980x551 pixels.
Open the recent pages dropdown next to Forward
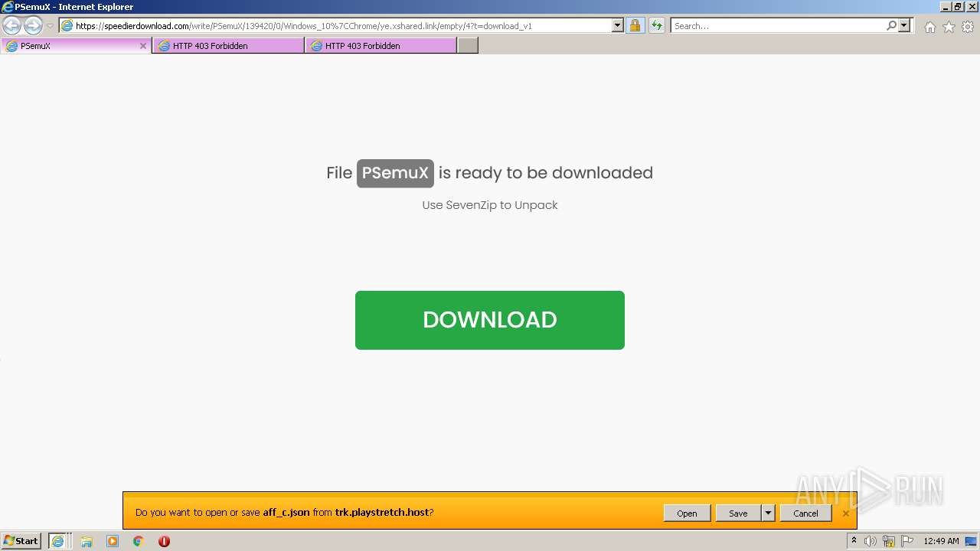click(x=50, y=26)
